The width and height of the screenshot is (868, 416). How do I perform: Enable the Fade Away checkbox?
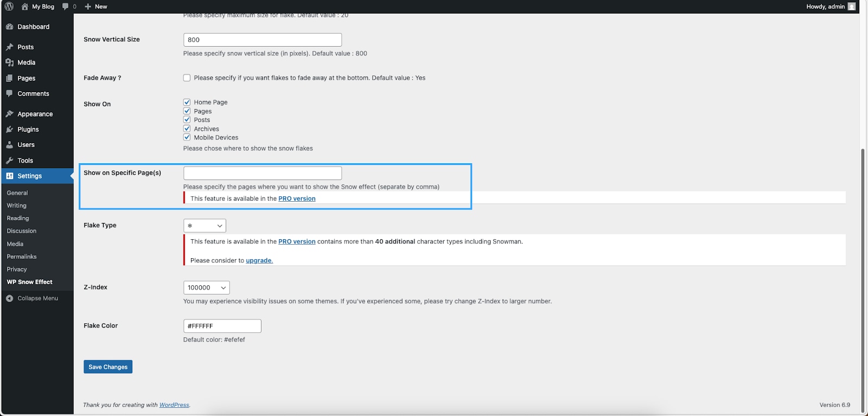(187, 78)
